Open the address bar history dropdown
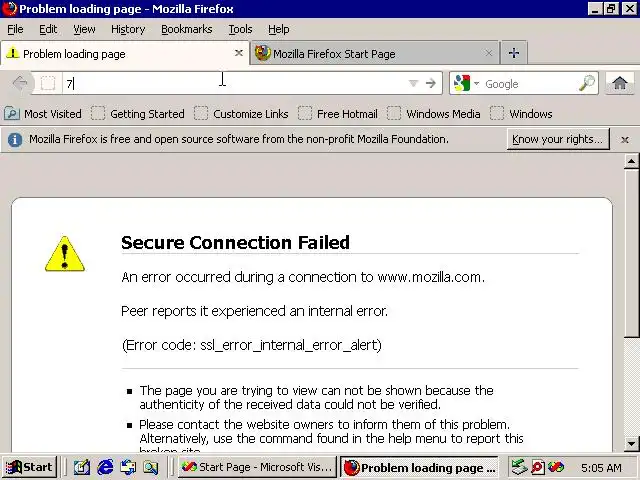The height and width of the screenshot is (480, 640). pos(413,83)
